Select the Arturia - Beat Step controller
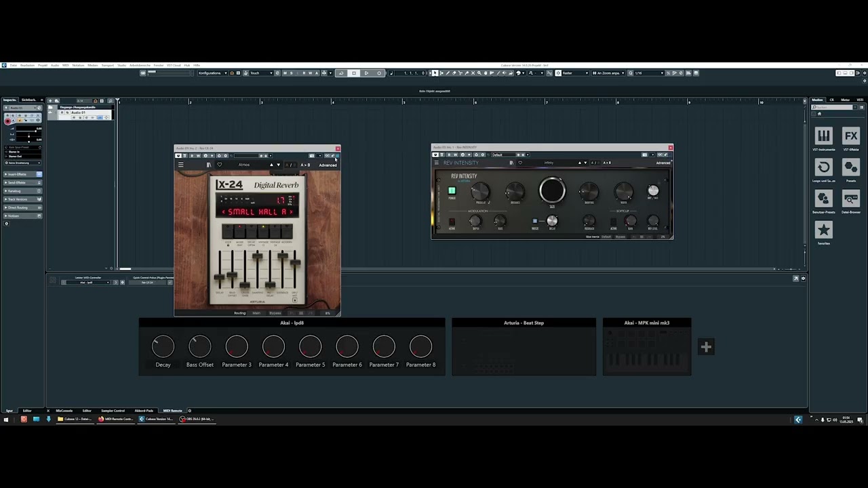Screen dimensions: 868x488 (524, 346)
